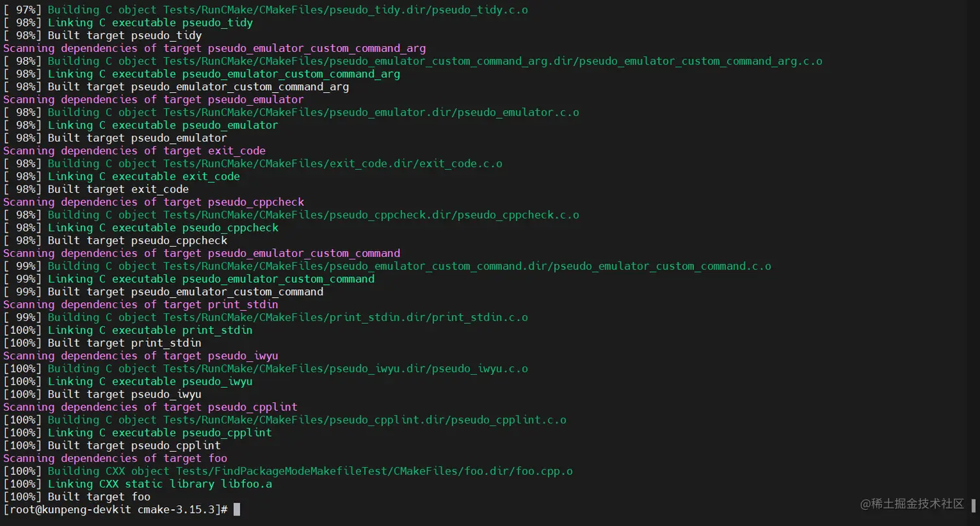Click 'Scanning dependencies of target pseudo_cpplint'

click(x=150, y=407)
